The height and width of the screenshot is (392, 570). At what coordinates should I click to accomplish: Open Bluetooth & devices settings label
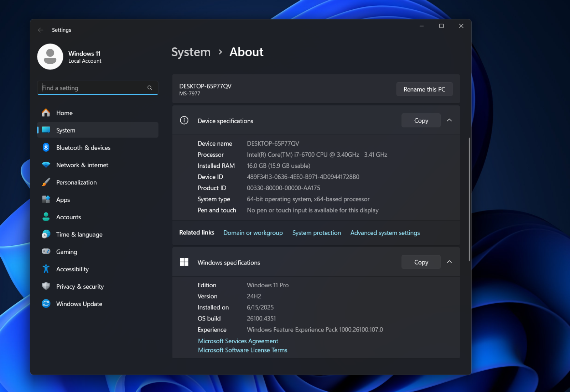click(83, 148)
